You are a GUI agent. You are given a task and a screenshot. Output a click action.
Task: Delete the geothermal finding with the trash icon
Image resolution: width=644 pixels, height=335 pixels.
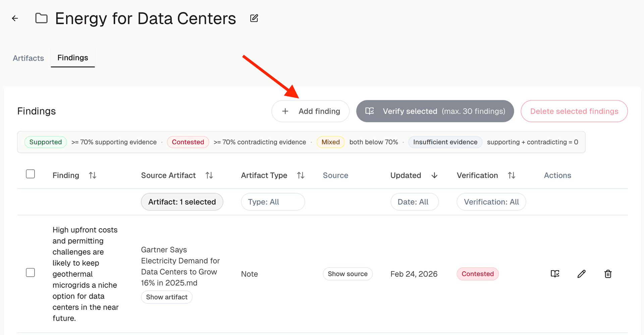[608, 274]
